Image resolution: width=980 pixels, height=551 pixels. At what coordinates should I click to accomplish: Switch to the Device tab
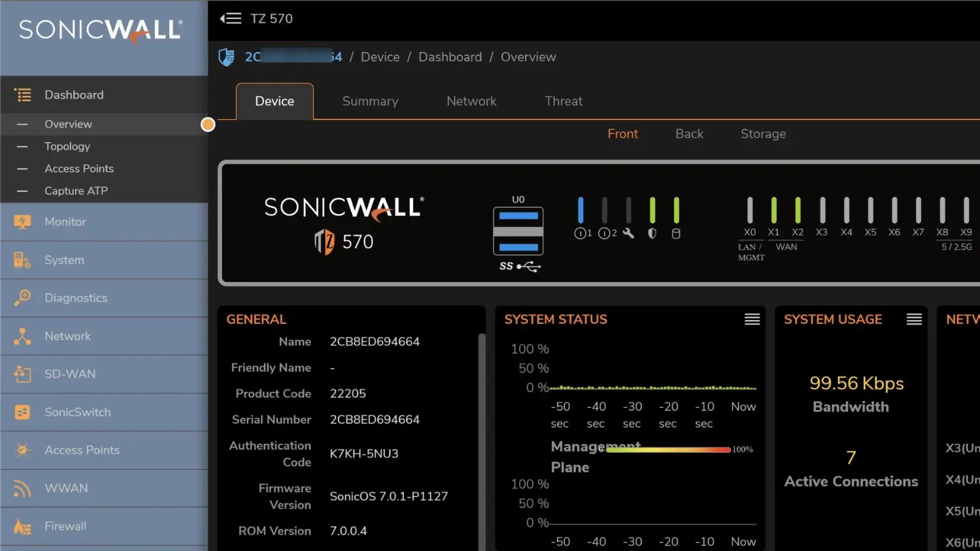[274, 101]
